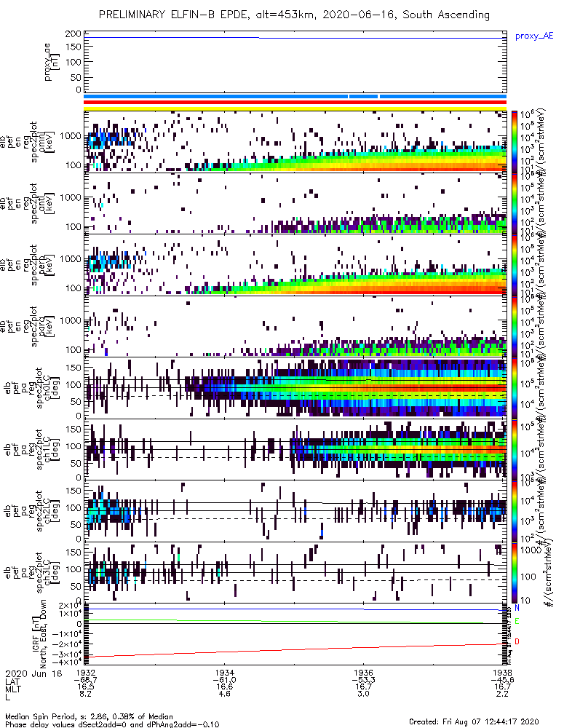Click the Created: Fri Aug 07 timestamp
Image resolution: width=564 pixels, height=728 pixels.
tap(474, 721)
